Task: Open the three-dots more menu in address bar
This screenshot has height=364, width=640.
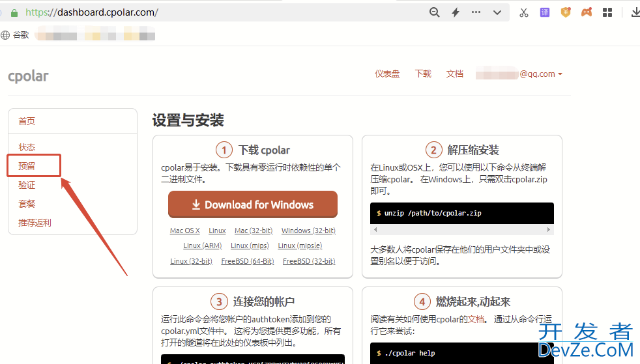Action: 476,12
